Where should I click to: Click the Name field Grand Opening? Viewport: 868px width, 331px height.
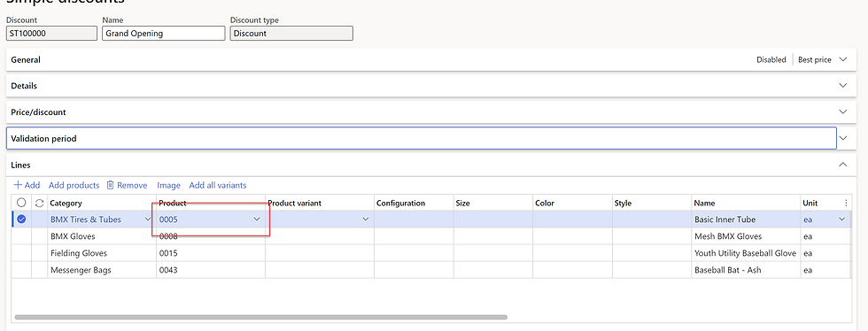(x=163, y=34)
